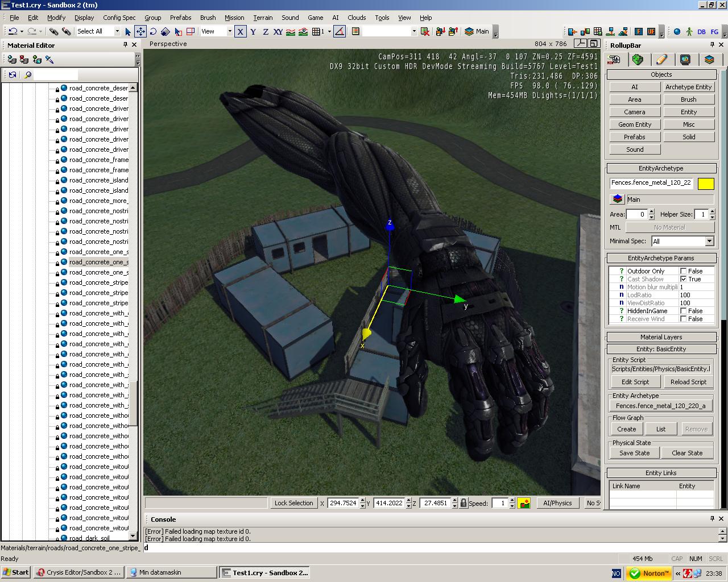Click the material search magnifier icon
The width and height of the screenshot is (728, 582).
[x=27, y=74]
